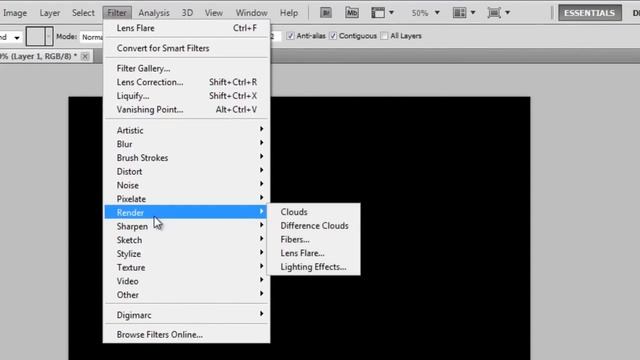Expand the Screen Mode dropdown arrow

point(507,13)
